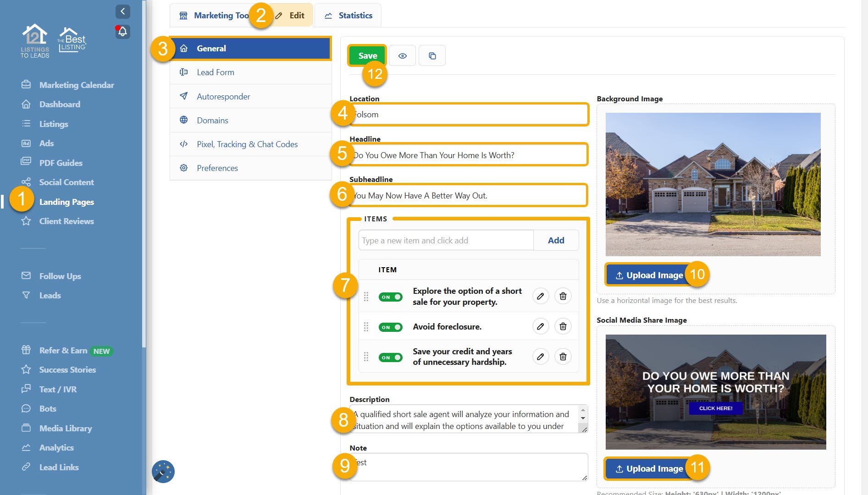Delete the 'Explore the option of a short sale' item
The image size is (868, 495).
(x=563, y=296)
